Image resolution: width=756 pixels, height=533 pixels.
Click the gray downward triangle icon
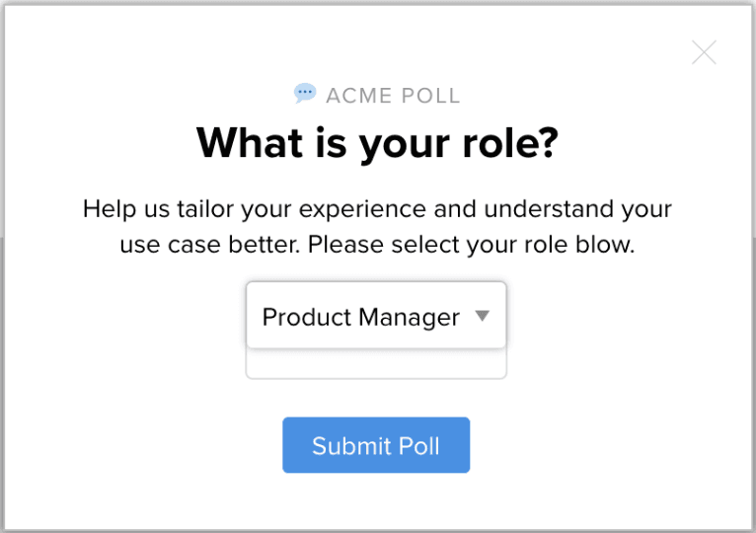coord(482,316)
